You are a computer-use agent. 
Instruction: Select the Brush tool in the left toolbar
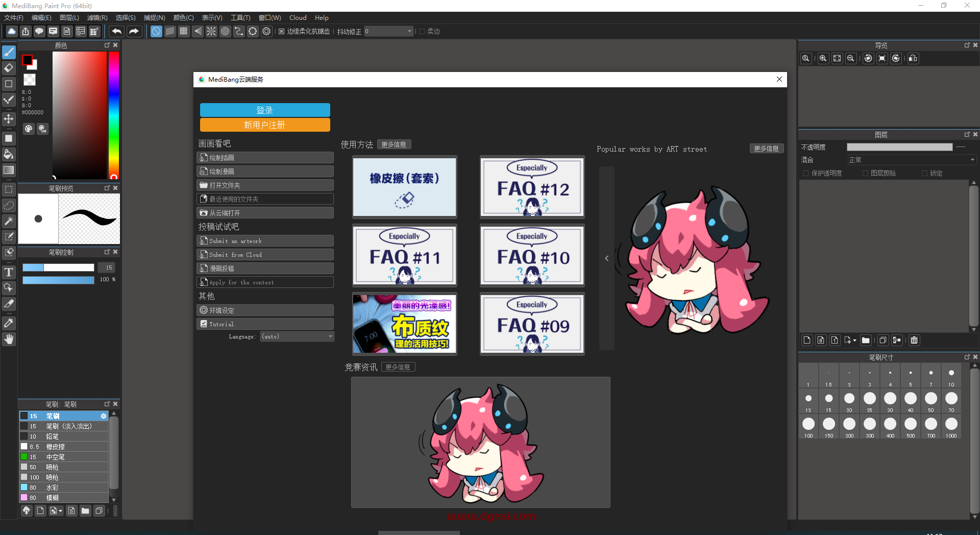click(x=9, y=52)
